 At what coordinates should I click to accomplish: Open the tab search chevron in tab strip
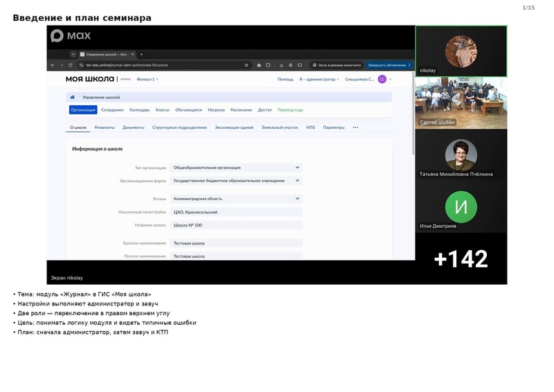pyautogui.click(x=73, y=55)
